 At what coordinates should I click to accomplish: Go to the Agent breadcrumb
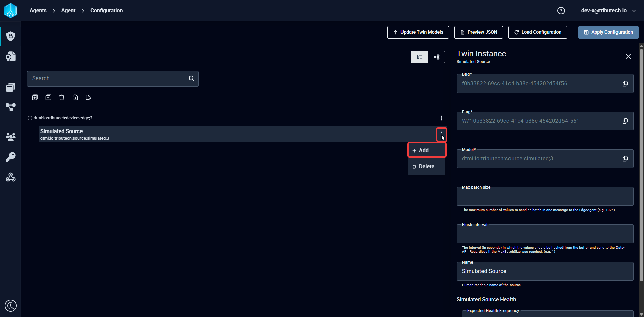tap(68, 11)
